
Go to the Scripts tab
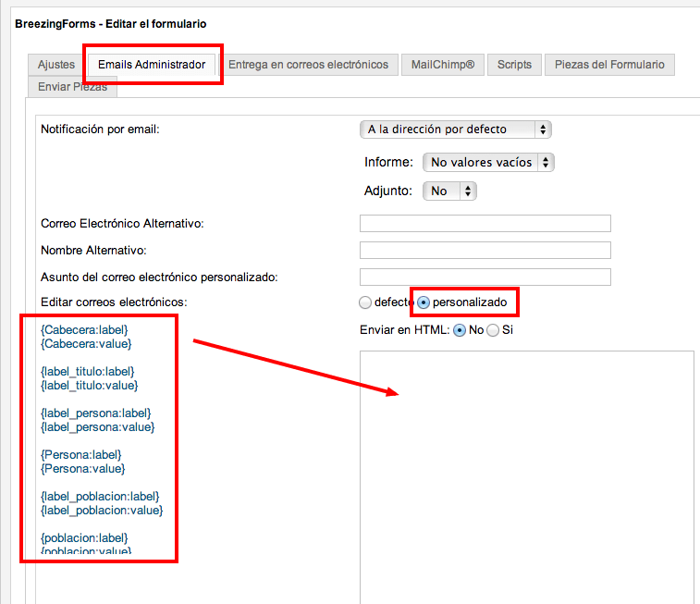pos(514,65)
